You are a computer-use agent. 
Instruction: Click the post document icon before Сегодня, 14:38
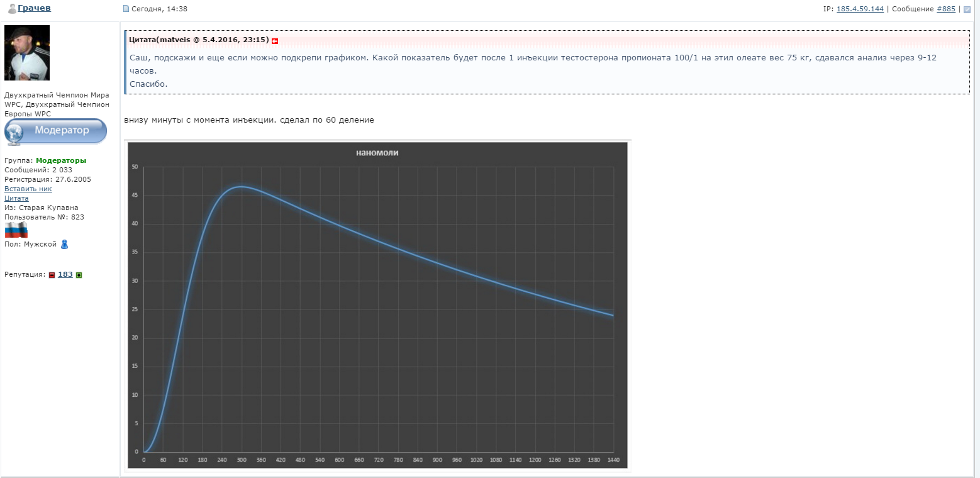point(126,9)
